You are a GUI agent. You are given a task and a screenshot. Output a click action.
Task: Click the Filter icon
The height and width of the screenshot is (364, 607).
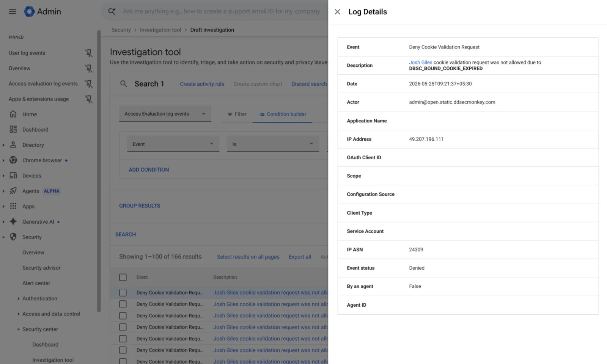point(230,114)
